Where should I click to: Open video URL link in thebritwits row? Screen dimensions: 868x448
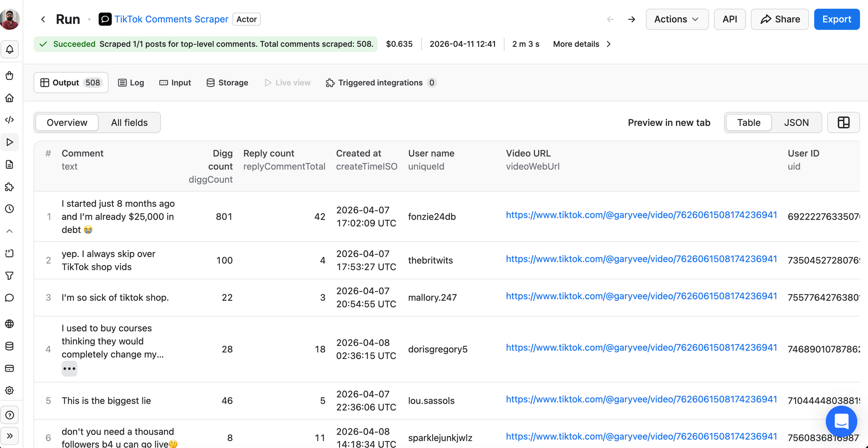pos(641,259)
